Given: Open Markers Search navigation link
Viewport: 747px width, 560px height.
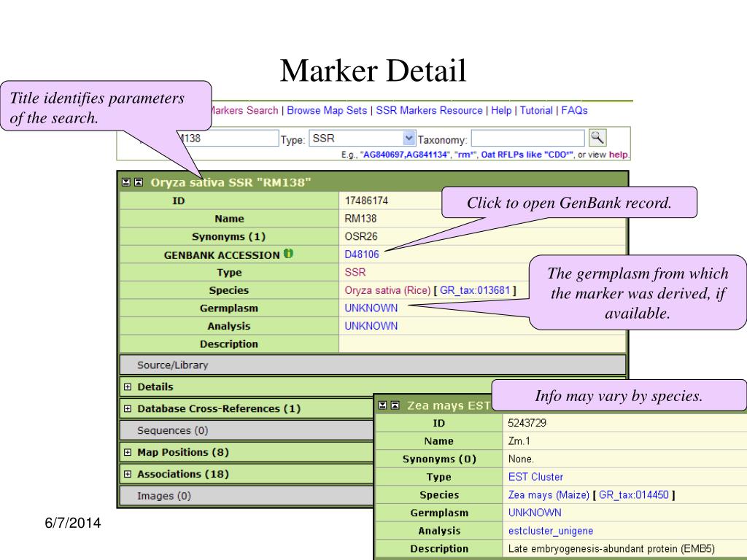Looking at the screenshot, I should click(245, 111).
